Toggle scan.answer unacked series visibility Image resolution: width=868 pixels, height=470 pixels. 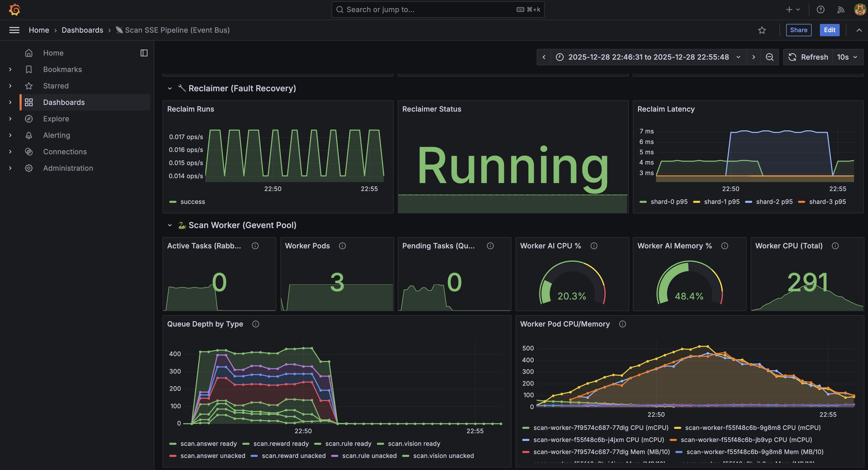212,456
